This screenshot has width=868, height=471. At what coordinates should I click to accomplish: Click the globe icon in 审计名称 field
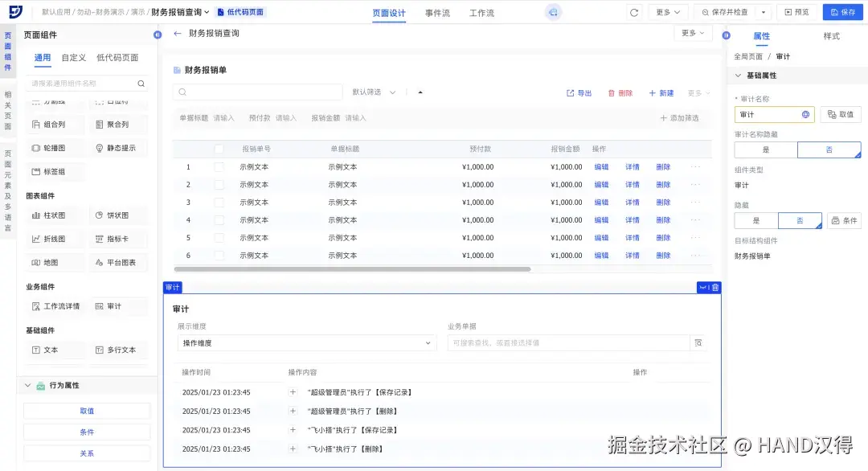pos(805,115)
